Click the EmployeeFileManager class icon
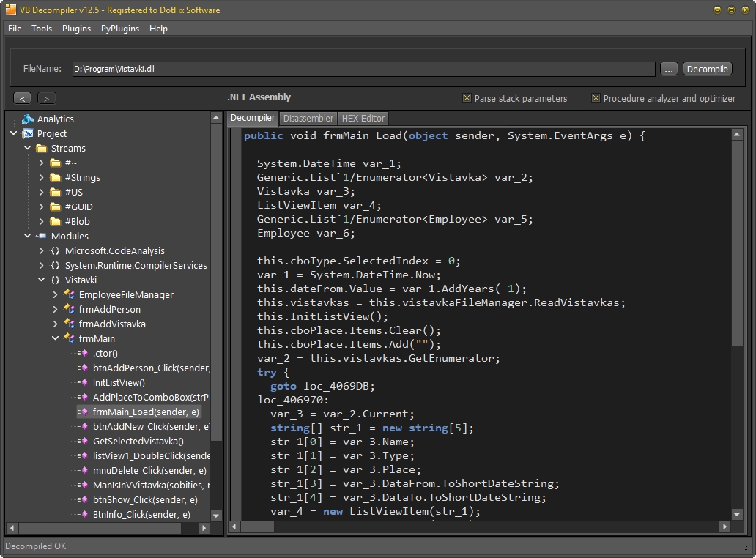Viewport: 756px width, 558px height. [70, 294]
